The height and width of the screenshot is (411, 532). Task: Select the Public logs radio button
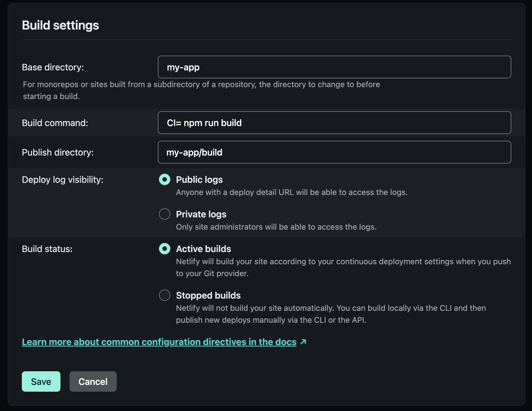[165, 179]
